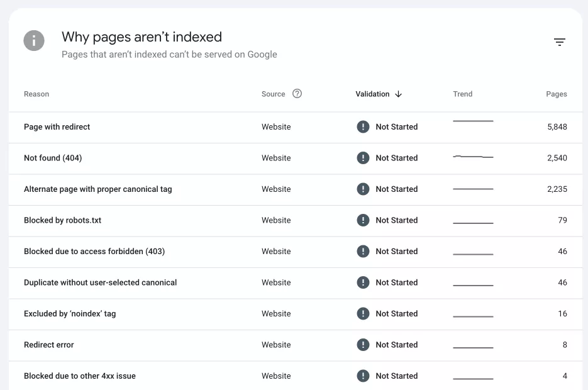The image size is (588, 390).
Task: Sort by the Reason column header
Action: [x=36, y=94]
